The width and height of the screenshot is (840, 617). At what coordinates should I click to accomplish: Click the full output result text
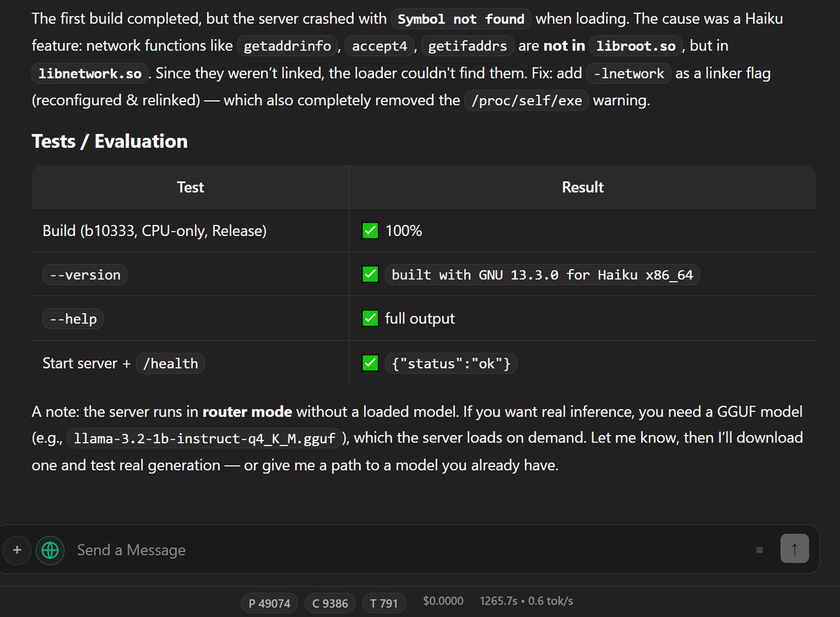(x=420, y=319)
